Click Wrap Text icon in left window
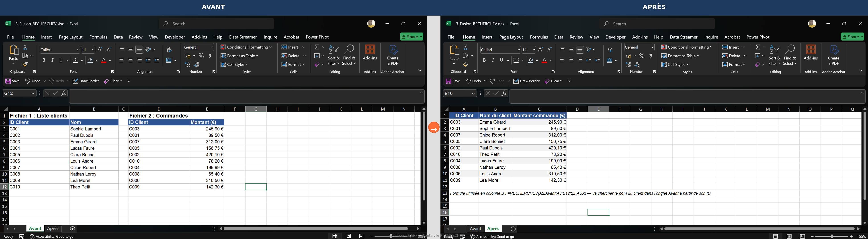 coord(169,50)
